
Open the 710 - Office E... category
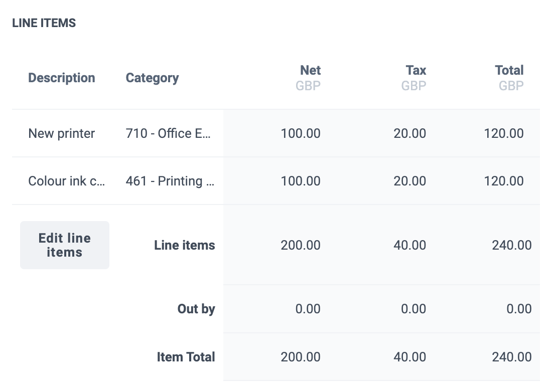point(168,133)
